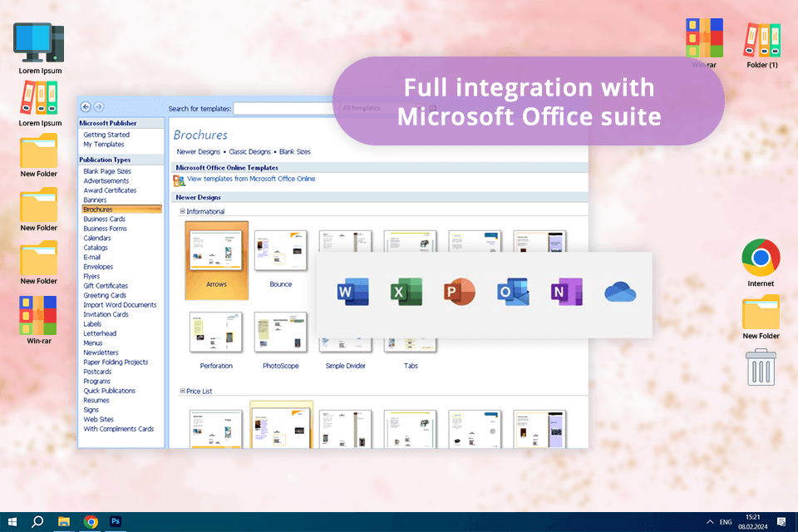Image resolution: width=798 pixels, height=532 pixels.
Task: Open the notification center icon in the tray
Action: pos(781,522)
